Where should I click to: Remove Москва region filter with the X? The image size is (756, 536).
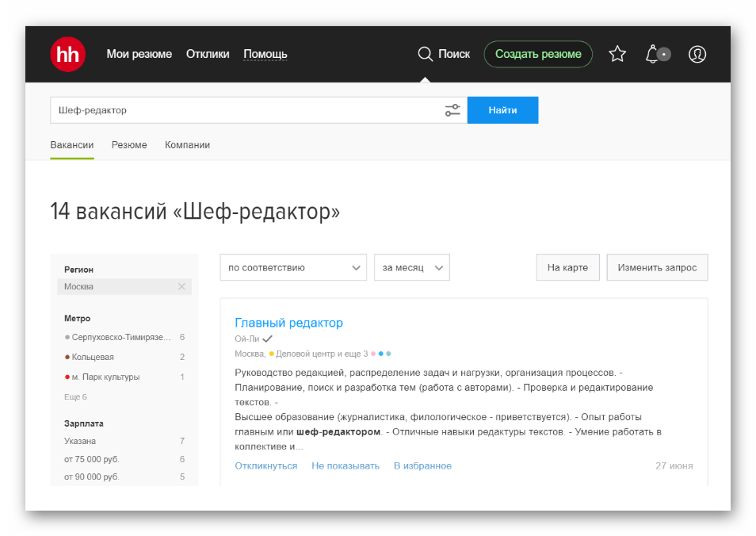click(x=182, y=286)
